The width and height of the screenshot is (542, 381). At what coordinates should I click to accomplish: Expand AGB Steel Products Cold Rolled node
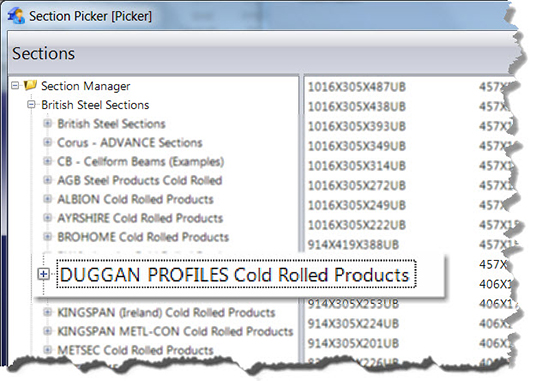coord(47,180)
